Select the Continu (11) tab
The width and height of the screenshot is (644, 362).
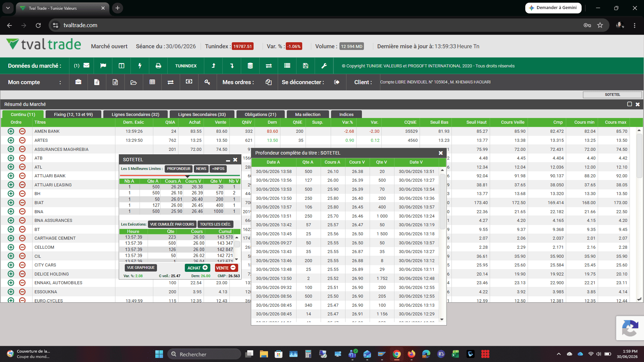(23, 114)
